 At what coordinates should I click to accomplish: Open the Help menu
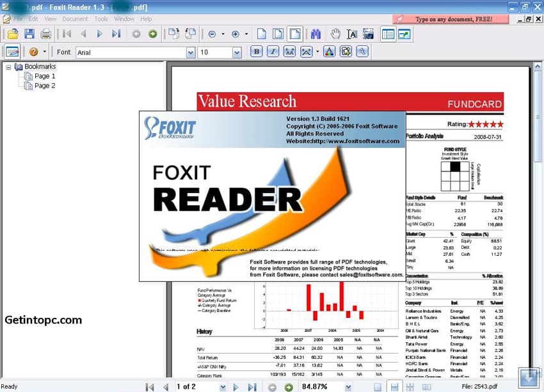point(146,19)
